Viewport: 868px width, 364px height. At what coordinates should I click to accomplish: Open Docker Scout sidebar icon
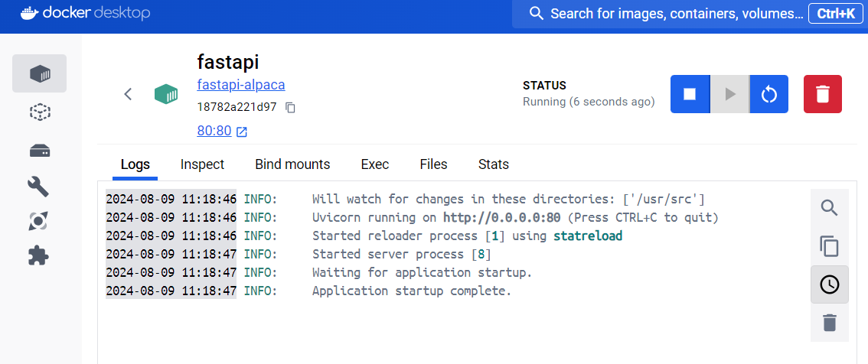[39, 221]
